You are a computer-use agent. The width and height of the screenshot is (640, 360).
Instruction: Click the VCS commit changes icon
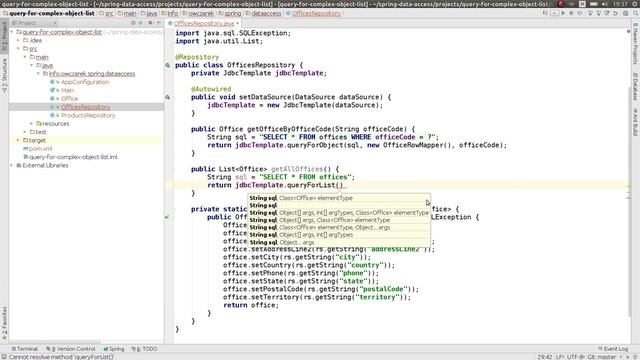(598, 13)
